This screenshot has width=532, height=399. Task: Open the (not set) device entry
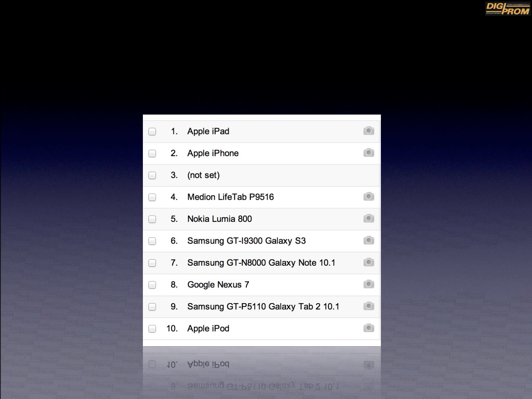(x=203, y=175)
